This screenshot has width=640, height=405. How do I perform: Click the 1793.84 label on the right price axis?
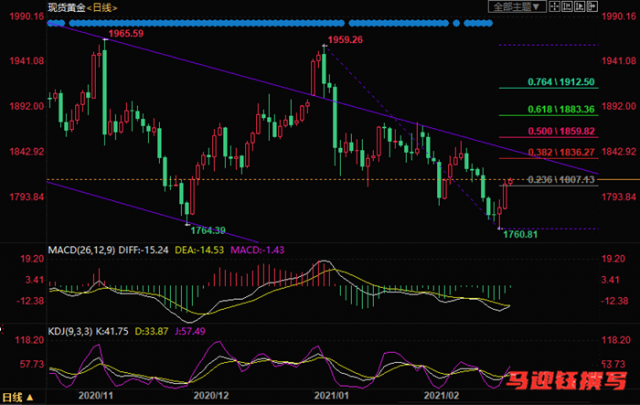coord(619,197)
